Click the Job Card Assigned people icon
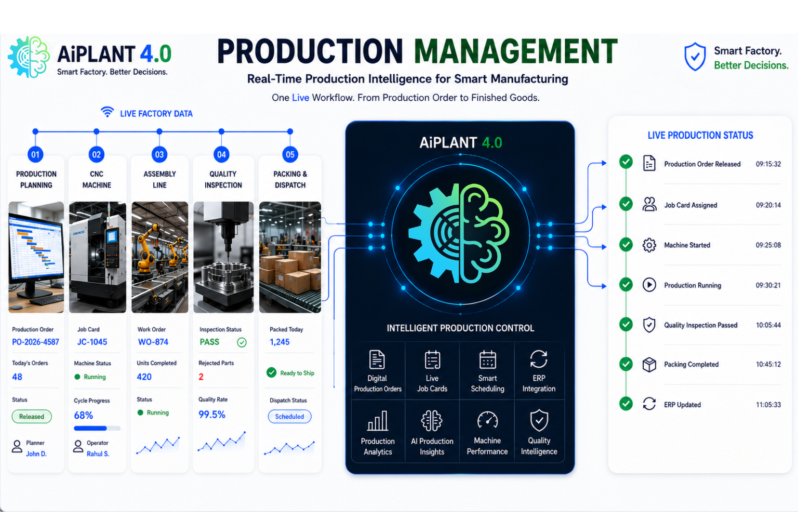This screenshot has height=532, width=798. [x=649, y=204]
